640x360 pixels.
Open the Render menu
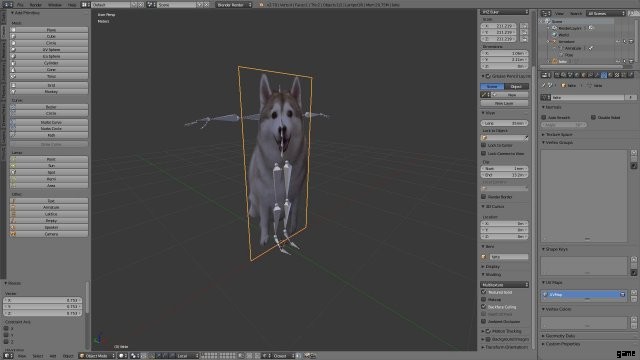coord(36,5)
